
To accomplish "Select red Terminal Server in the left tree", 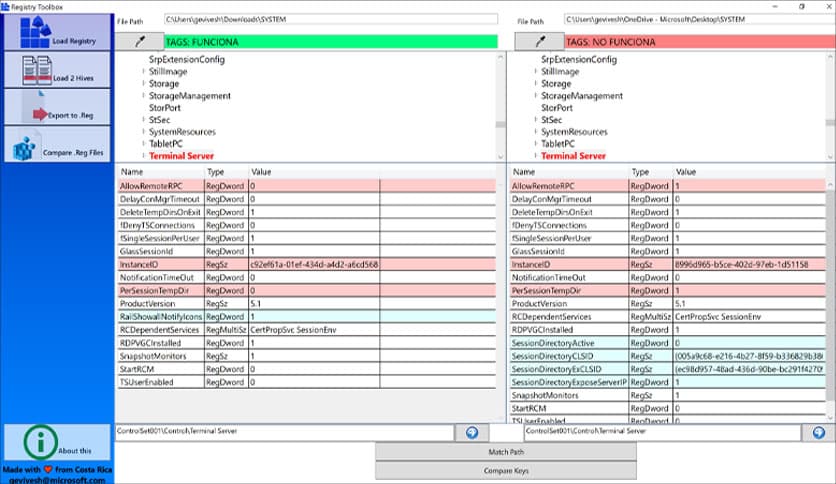I will [x=181, y=156].
